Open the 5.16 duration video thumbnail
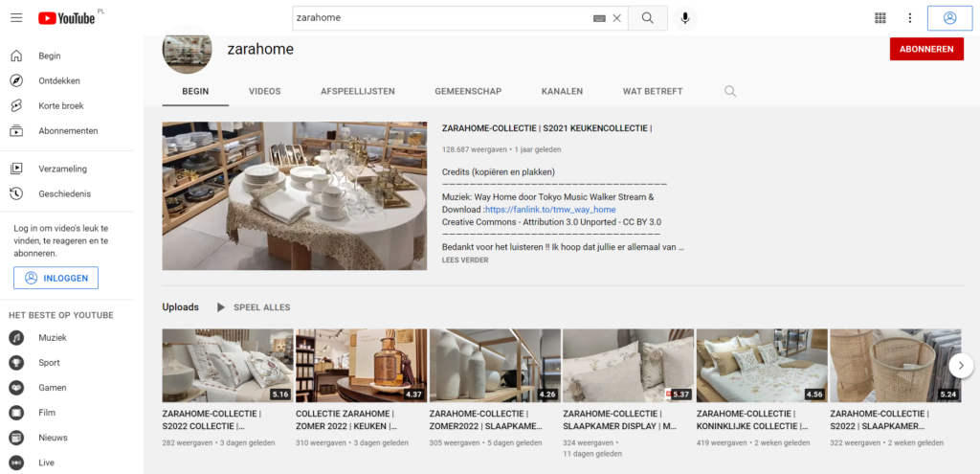 click(x=228, y=366)
